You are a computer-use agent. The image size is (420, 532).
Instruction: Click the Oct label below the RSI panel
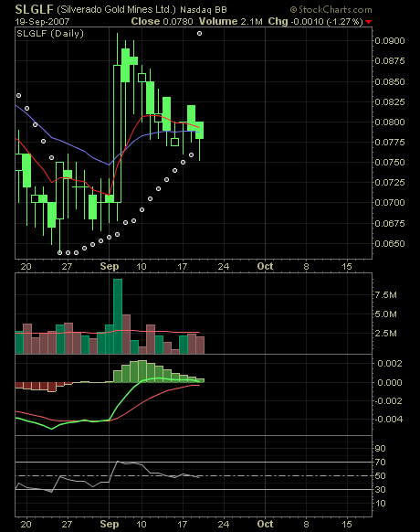click(x=265, y=524)
